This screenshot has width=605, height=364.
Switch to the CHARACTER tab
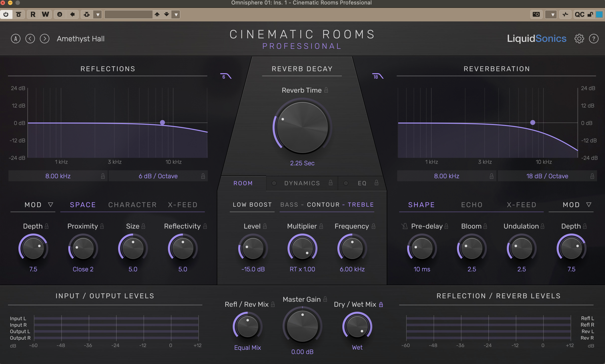coord(133,205)
